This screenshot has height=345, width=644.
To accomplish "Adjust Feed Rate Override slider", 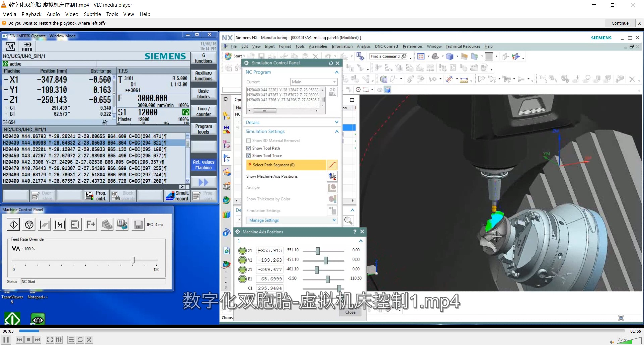I will (x=134, y=260).
